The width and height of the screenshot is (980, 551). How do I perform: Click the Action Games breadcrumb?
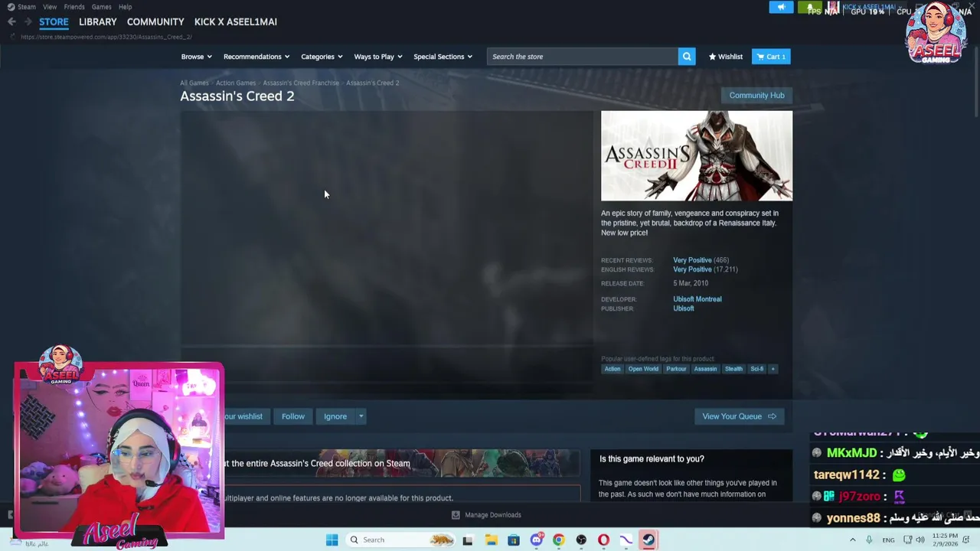point(236,83)
